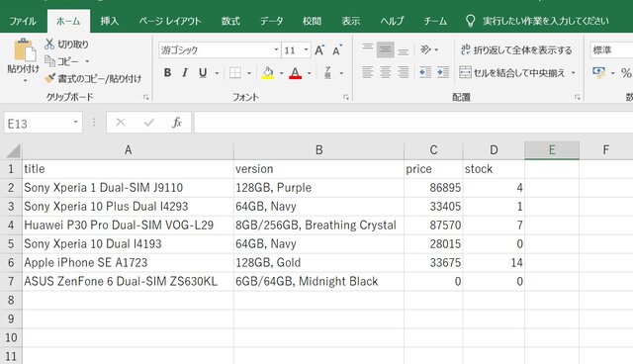Switch to the 数式 tab
The width and height of the screenshot is (633, 364).
(230, 21)
